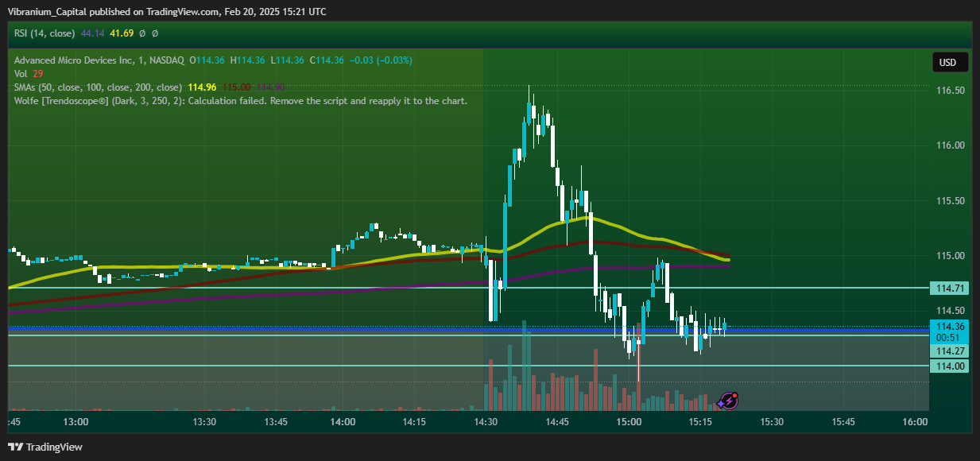Select the RSI (14, close) indicator legend

point(44,33)
